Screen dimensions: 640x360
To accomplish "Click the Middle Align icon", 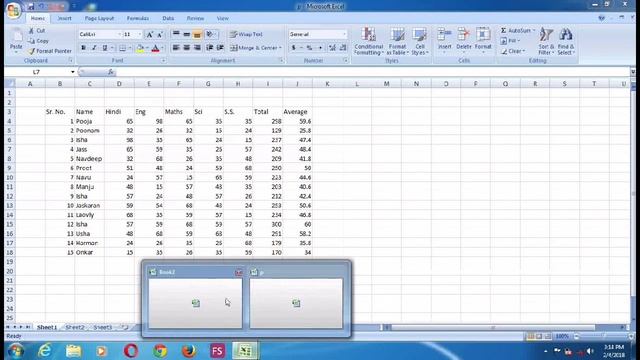I will click(x=187, y=34).
